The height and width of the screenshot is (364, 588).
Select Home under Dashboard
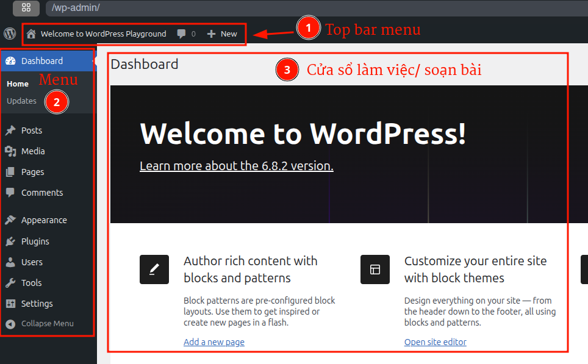tap(18, 84)
